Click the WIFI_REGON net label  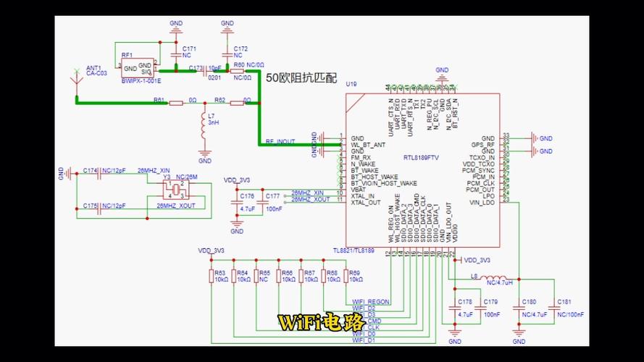click(x=370, y=302)
